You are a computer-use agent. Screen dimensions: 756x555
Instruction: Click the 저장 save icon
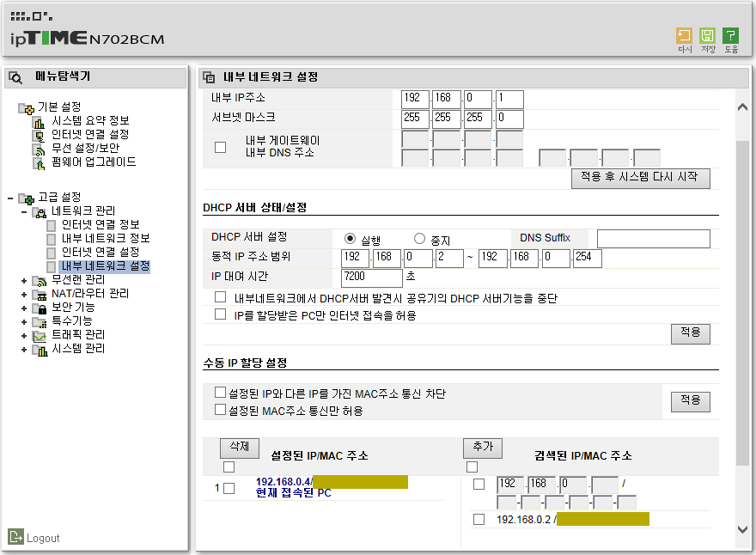click(707, 36)
